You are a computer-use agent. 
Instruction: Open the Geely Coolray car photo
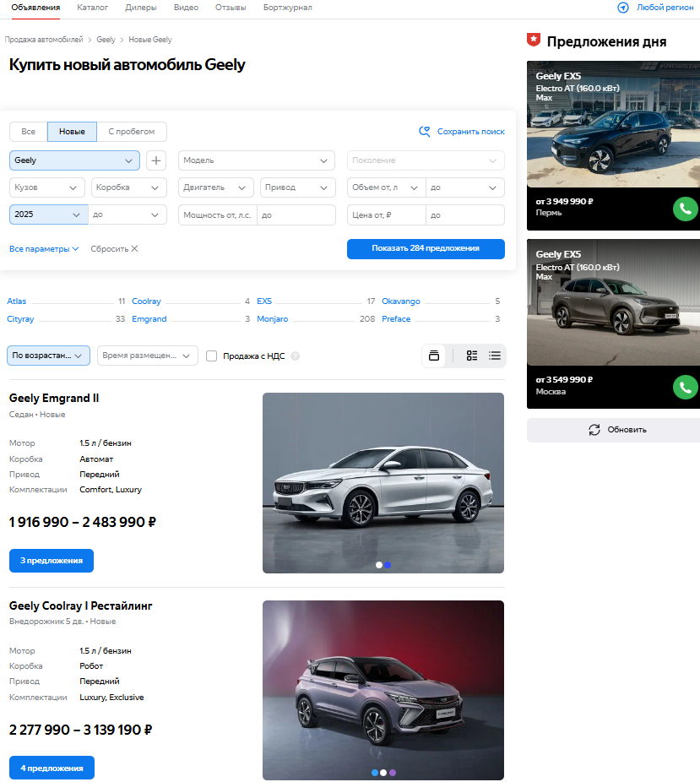tap(383, 690)
